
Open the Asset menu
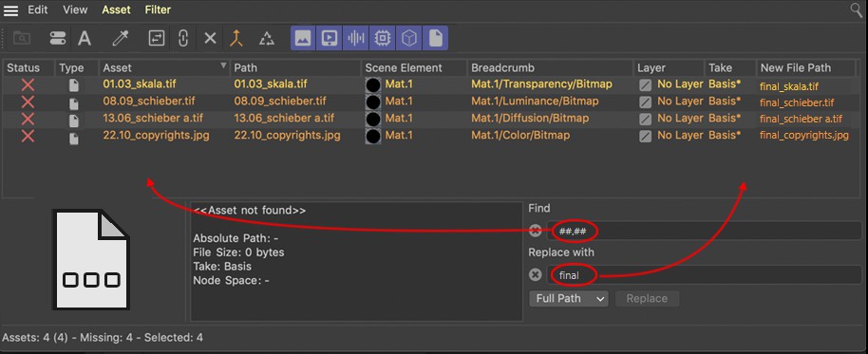pos(116,9)
